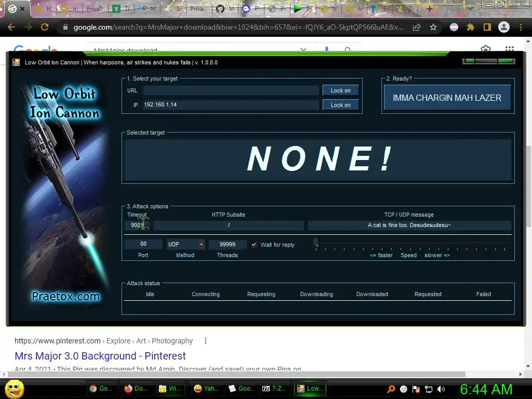The image size is (532, 399).
Task: Click the LOIC window title bar icon
Action: 16,62
